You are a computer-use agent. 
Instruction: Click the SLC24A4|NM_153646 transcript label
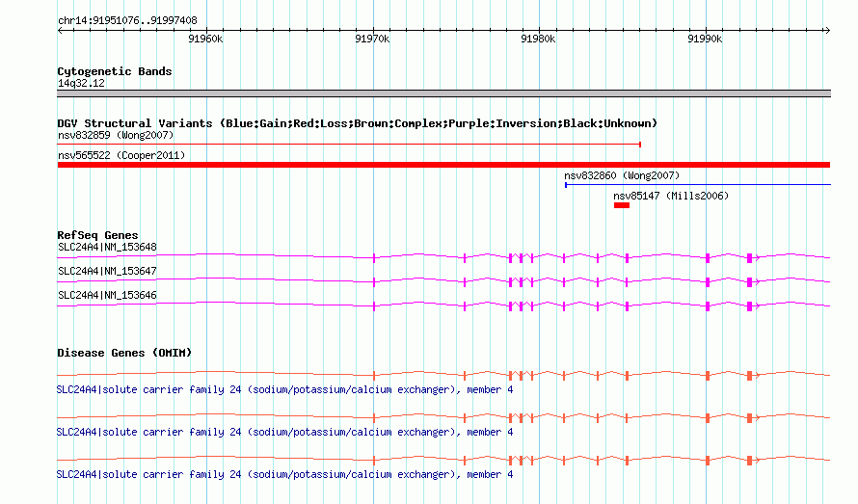(107, 296)
